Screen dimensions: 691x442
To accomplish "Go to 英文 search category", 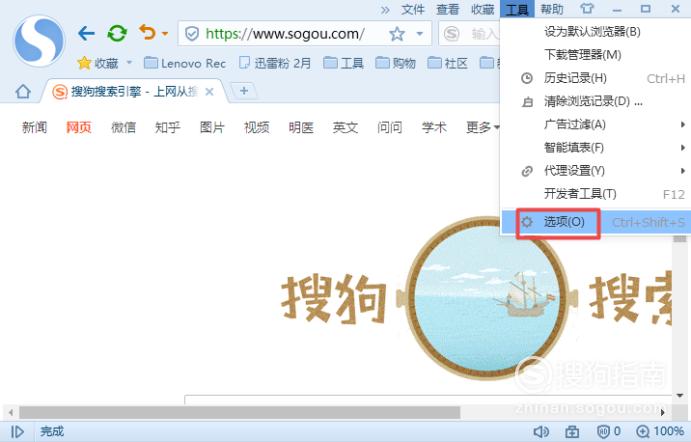I will tap(346, 127).
